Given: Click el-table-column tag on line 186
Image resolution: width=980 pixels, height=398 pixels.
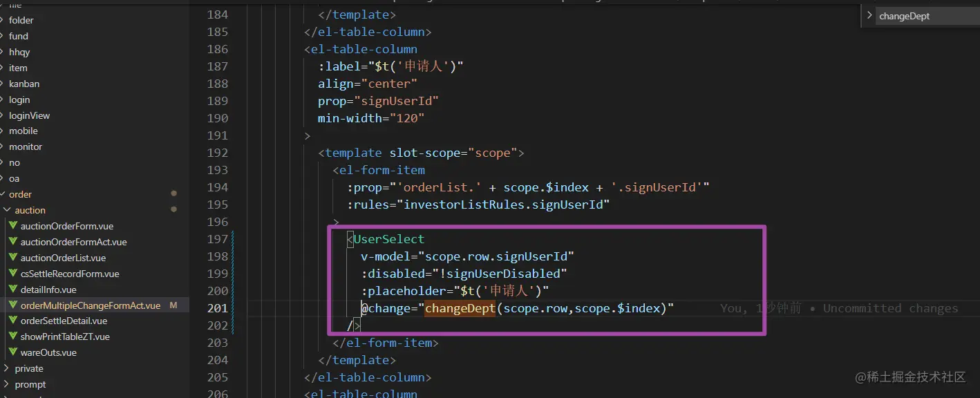Looking at the screenshot, I should pos(361,49).
